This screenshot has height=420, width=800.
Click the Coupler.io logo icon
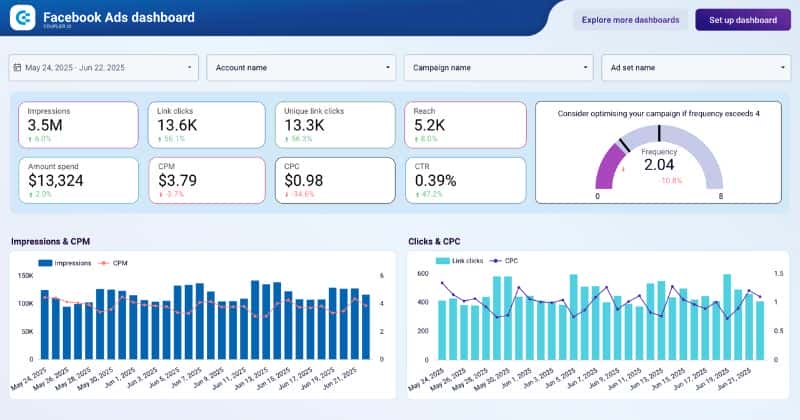(23, 18)
